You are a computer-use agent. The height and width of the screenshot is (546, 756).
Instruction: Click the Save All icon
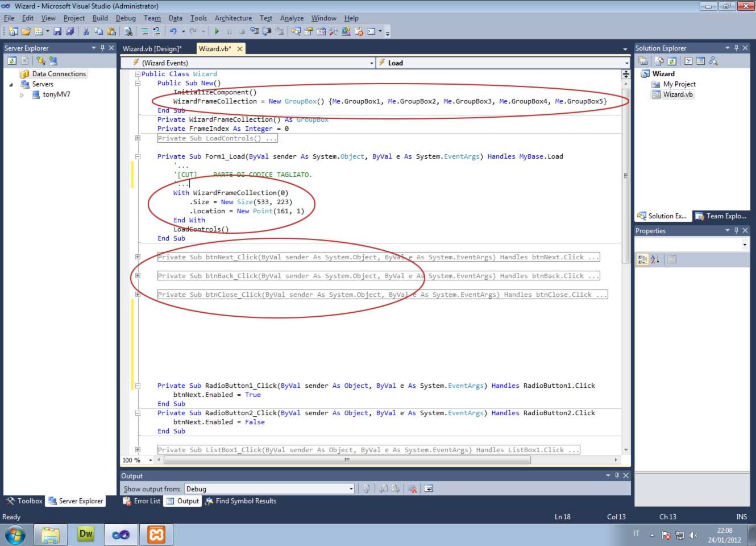pyautogui.click(x=70, y=31)
